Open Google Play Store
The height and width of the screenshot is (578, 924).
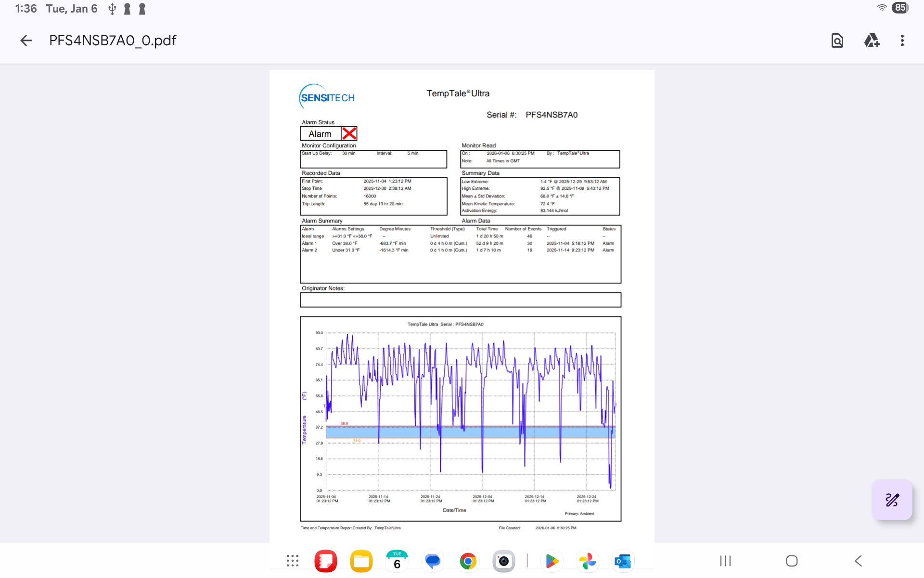[x=552, y=561]
